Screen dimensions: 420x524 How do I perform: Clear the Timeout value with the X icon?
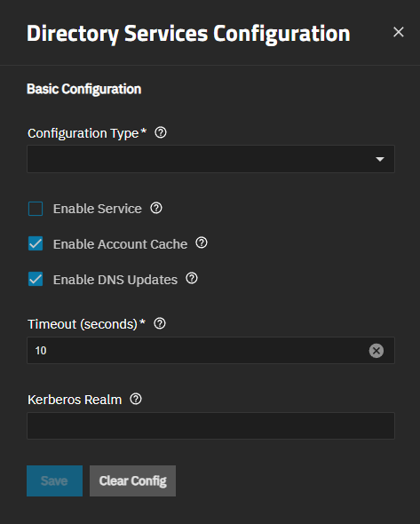coord(376,351)
